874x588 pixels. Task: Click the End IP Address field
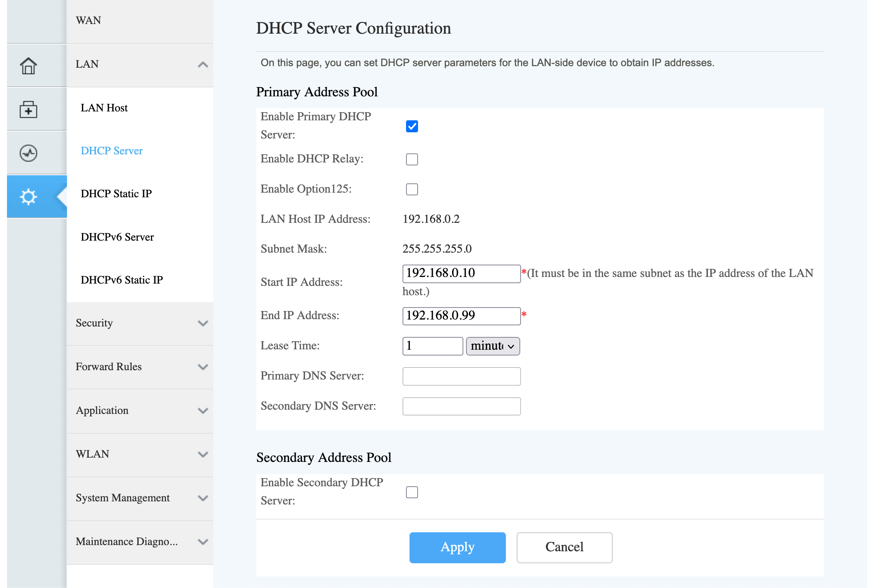[461, 316]
